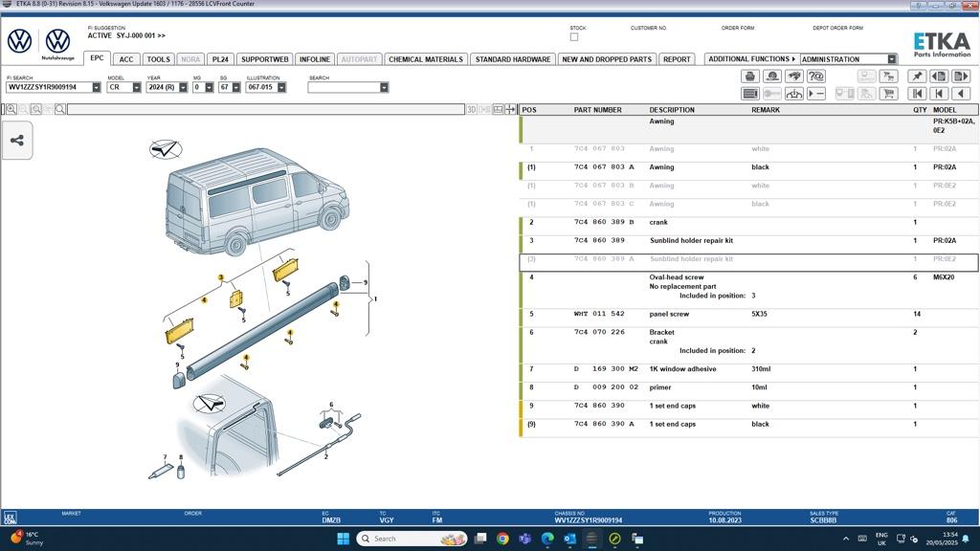
Task: Click the handshake icon in the toolbar
Action: tap(794, 77)
